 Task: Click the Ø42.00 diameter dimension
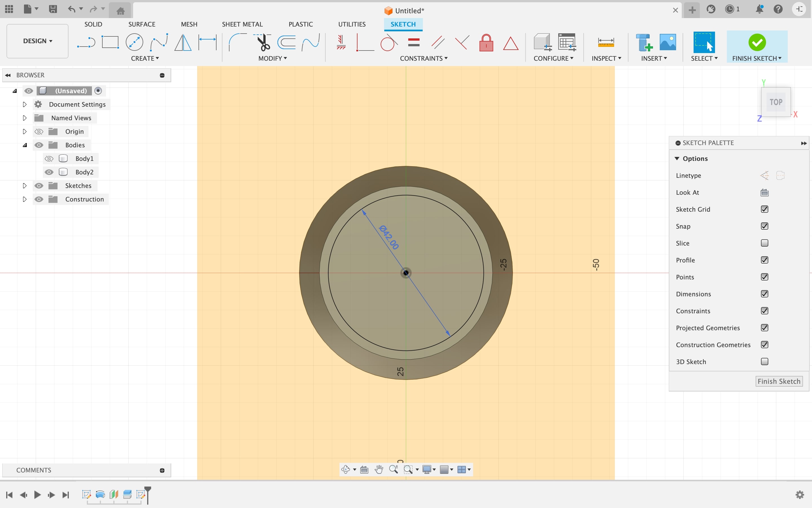pos(389,238)
